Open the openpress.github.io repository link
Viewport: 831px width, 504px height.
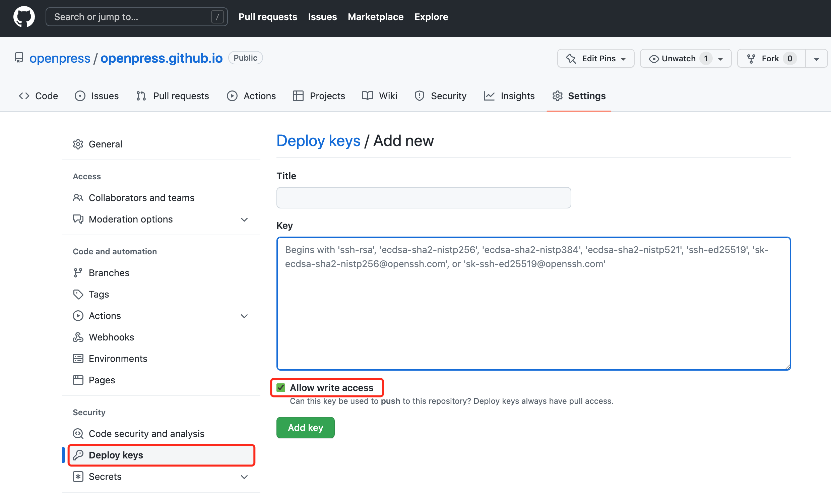tap(162, 58)
